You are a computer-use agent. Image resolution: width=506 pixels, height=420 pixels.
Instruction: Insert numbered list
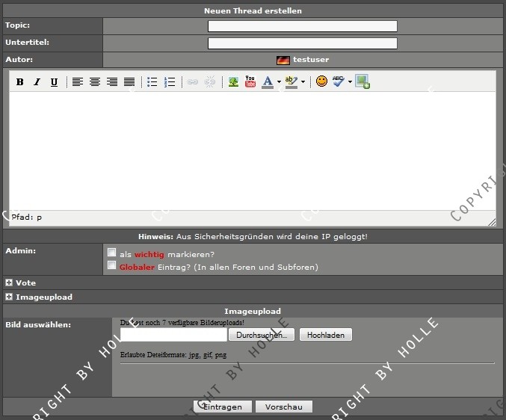click(170, 82)
